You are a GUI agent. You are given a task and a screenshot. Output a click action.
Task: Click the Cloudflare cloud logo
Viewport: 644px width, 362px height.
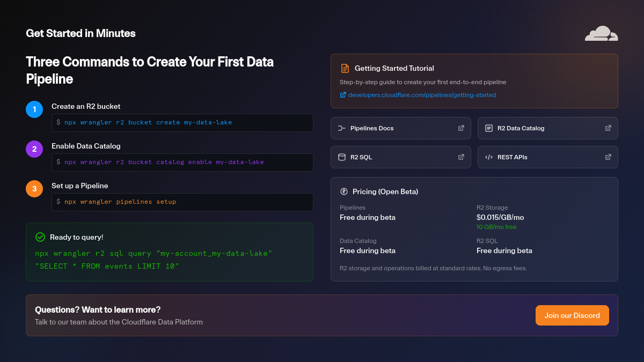click(601, 33)
